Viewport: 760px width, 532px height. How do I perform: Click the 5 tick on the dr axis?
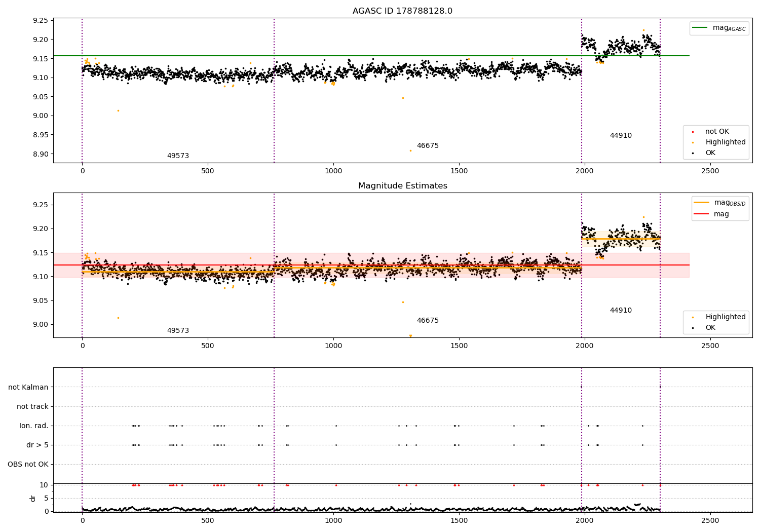click(46, 498)
